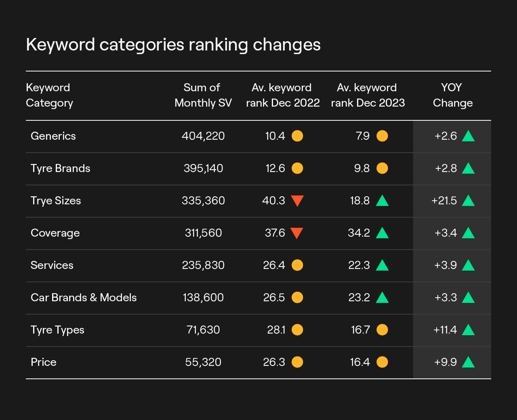Click the green triangle beside +21.5
The width and height of the screenshot is (517, 420).
[x=468, y=201]
